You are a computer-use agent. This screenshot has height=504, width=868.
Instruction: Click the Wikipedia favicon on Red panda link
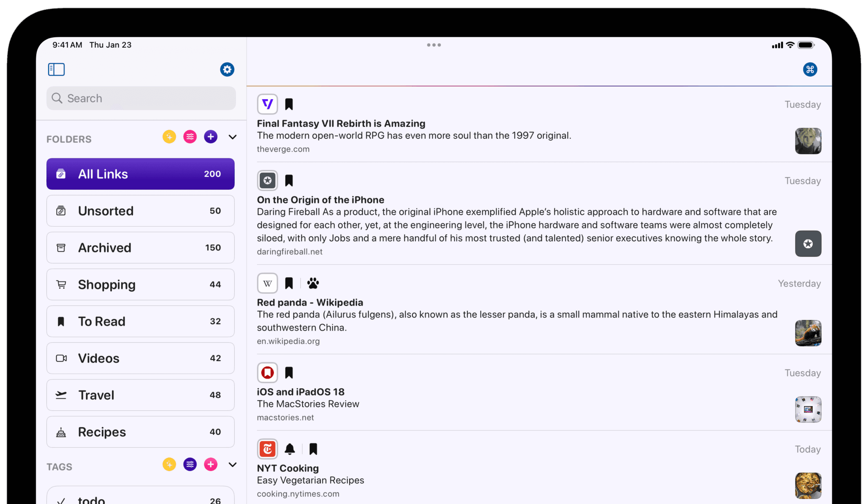(x=267, y=283)
